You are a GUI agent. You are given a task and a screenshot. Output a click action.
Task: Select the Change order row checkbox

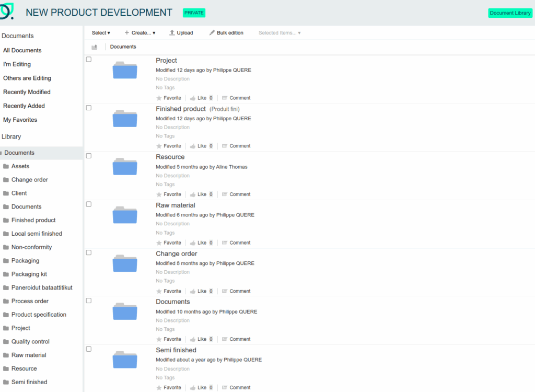coord(89,252)
